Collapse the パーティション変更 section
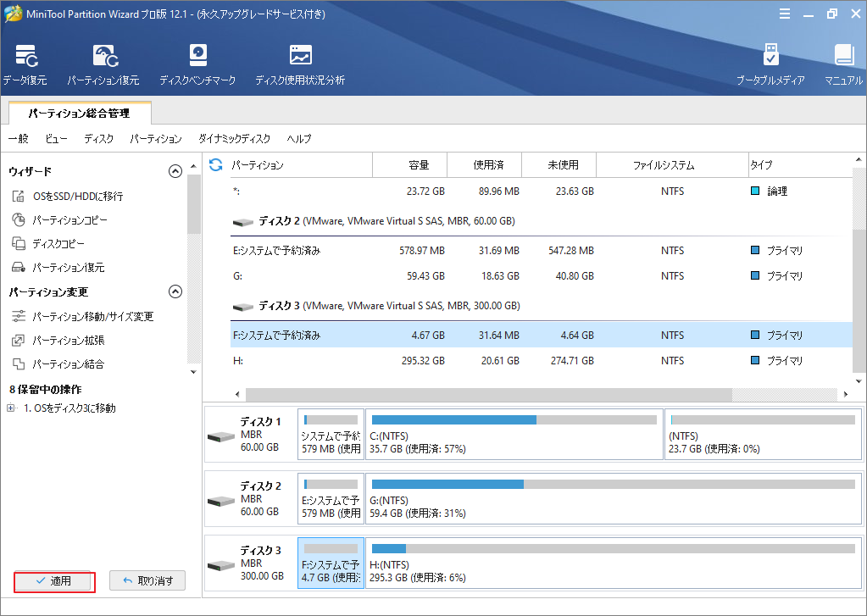867x616 pixels. click(175, 292)
